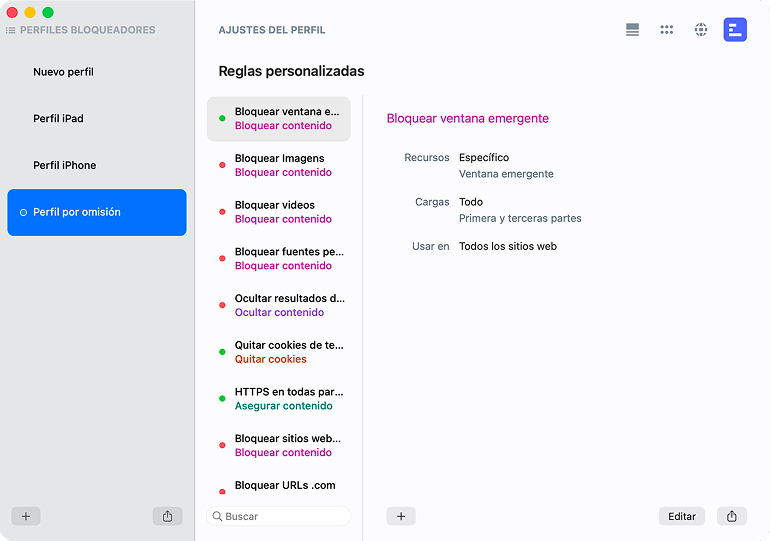Open the Perfil iPad profile

(58, 119)
